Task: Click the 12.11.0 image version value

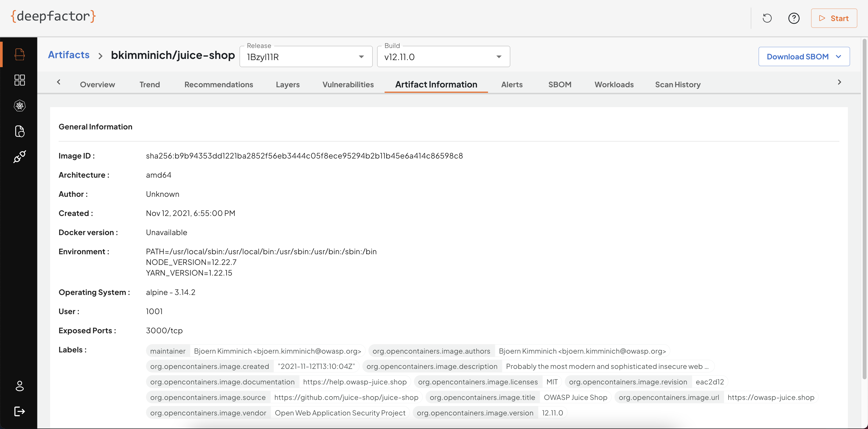Action: click(552, 413)
